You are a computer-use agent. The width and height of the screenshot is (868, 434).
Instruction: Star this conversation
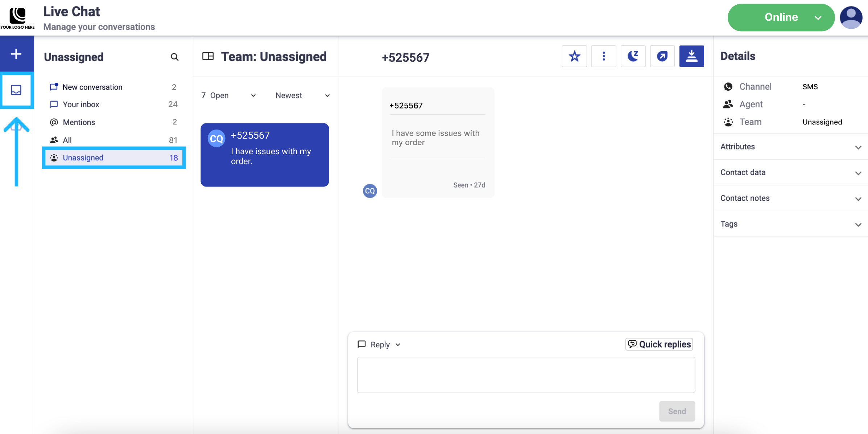574,56
